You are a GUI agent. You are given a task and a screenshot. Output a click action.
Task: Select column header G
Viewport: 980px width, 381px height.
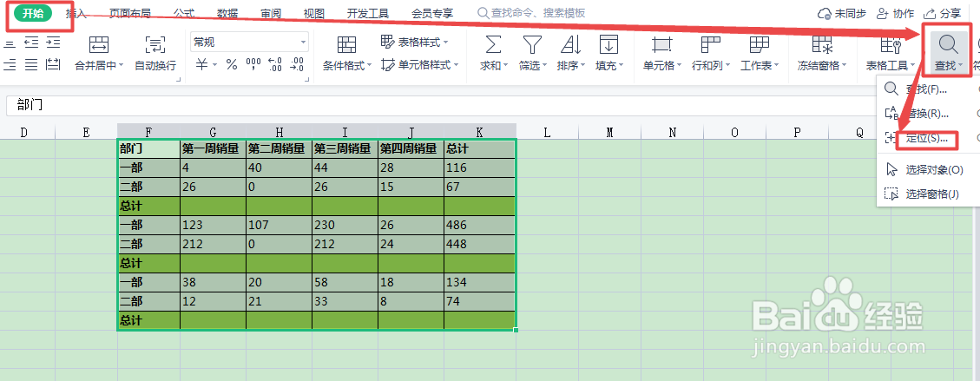coord(214,132)
